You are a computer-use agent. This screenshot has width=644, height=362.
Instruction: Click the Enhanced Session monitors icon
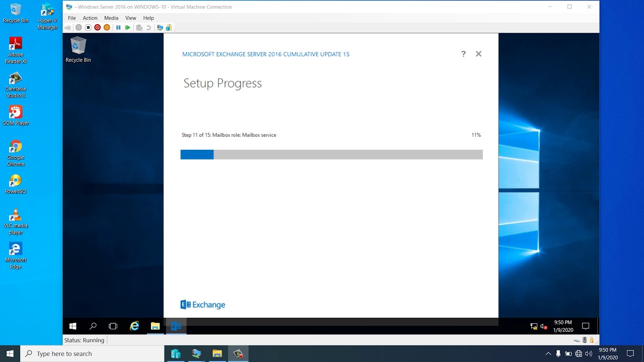tap(160, 28)
